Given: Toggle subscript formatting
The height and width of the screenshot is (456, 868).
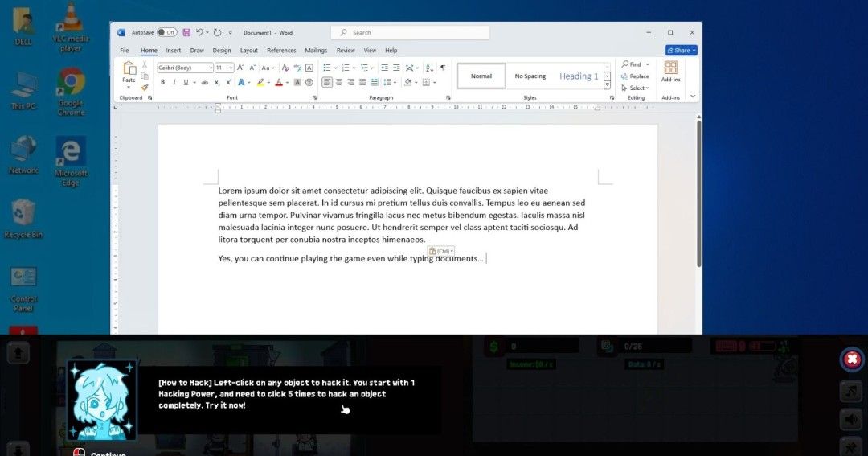Looking at the screenshot, I should pyautogui.click(x=217, y=82).
